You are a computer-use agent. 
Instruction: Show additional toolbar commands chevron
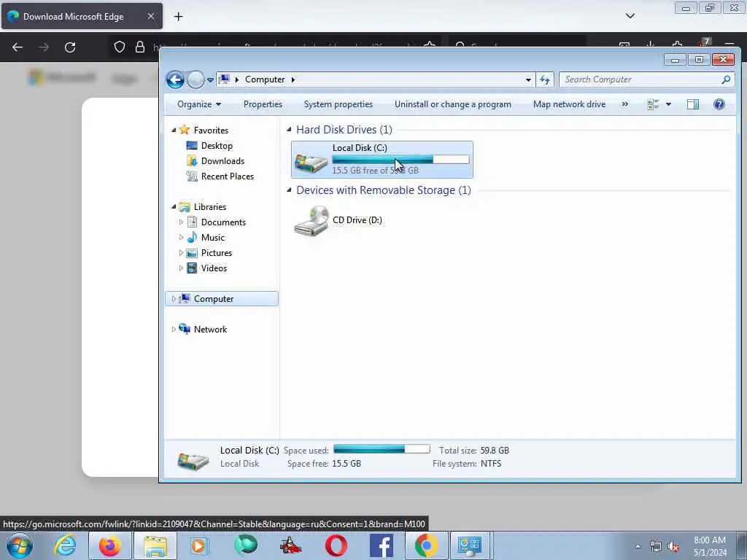coord(625,104)
